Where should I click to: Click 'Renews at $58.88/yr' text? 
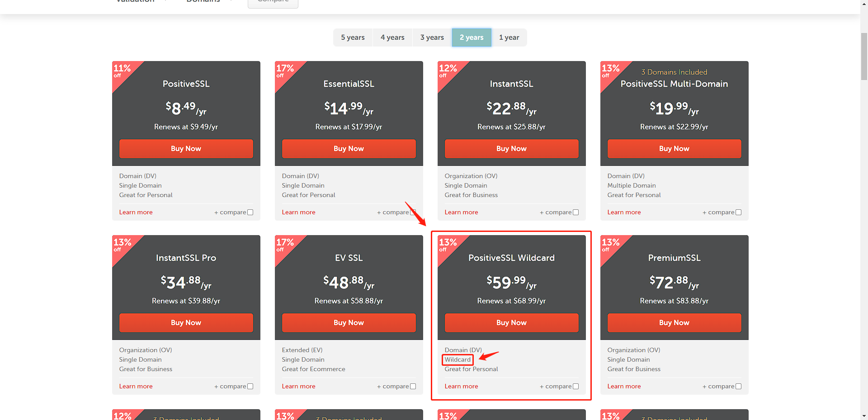pos(349,301)
